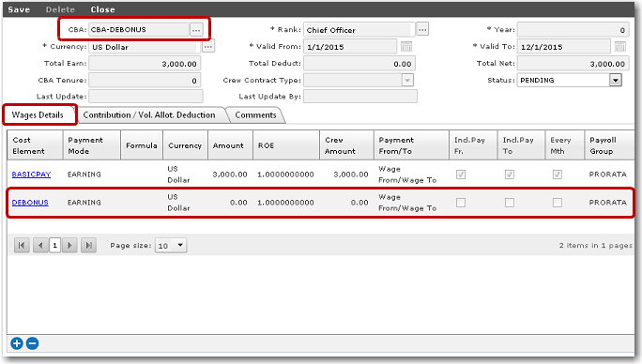Go to the last page of grid
This screenshot has height=364, width=642.
pyautogui.click(x=88, y=245)
